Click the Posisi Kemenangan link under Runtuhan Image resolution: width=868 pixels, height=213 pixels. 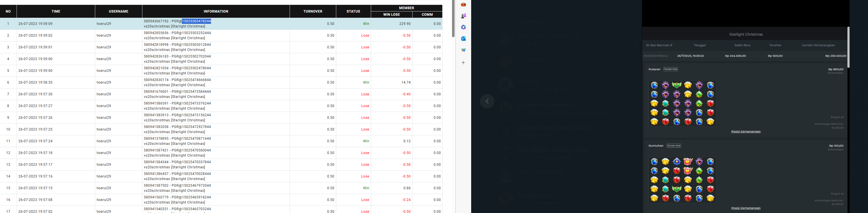point(746,208)
